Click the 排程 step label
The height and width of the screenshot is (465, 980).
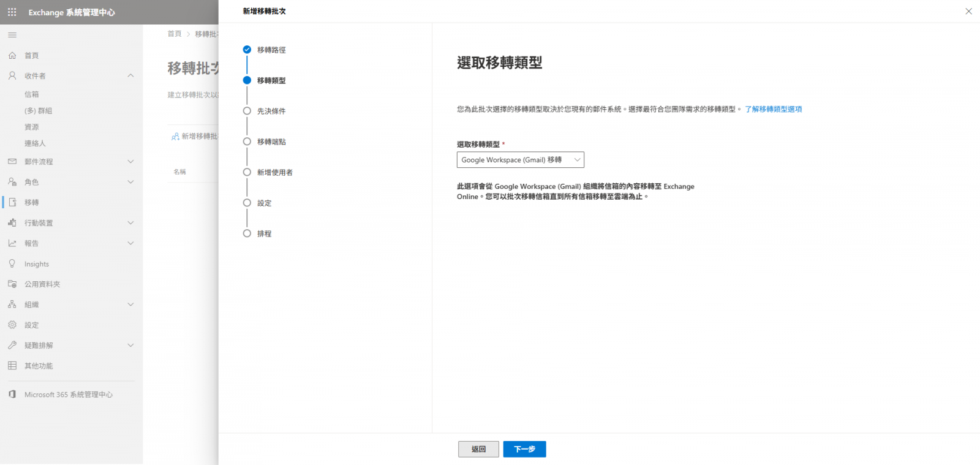[x=265, y=233]
